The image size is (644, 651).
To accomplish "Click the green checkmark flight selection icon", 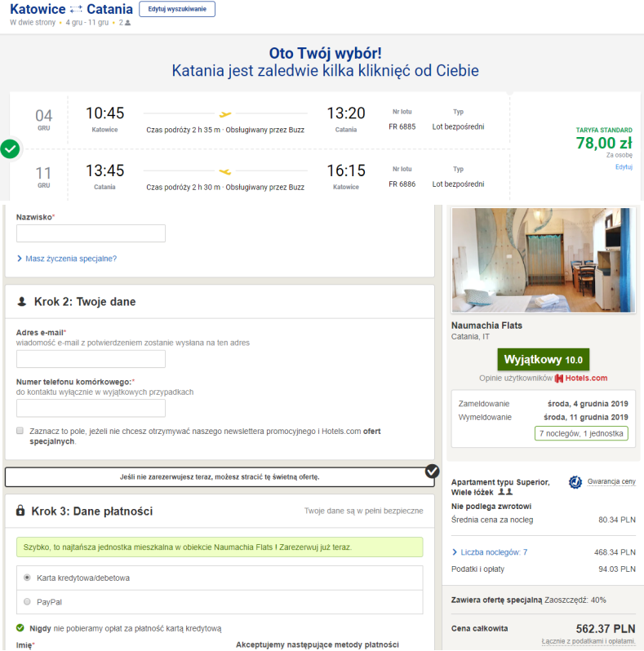I will (10, 149).
